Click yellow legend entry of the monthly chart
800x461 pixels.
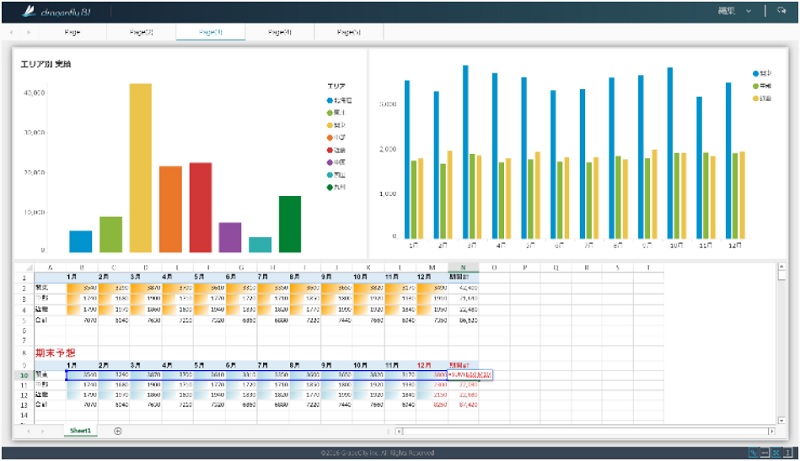pyautogui.click(x=762, y=98)
